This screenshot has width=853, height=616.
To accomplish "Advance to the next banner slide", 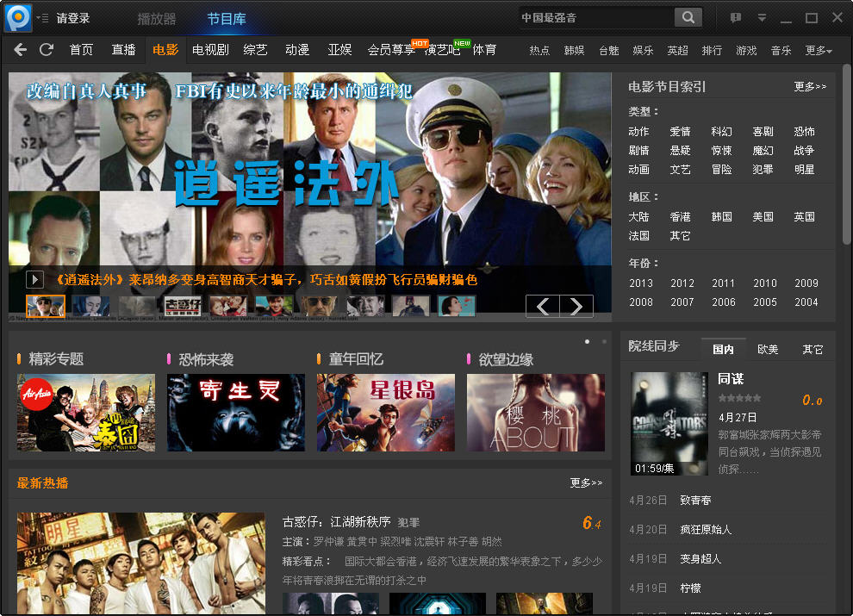I will (x=576, y=306).
